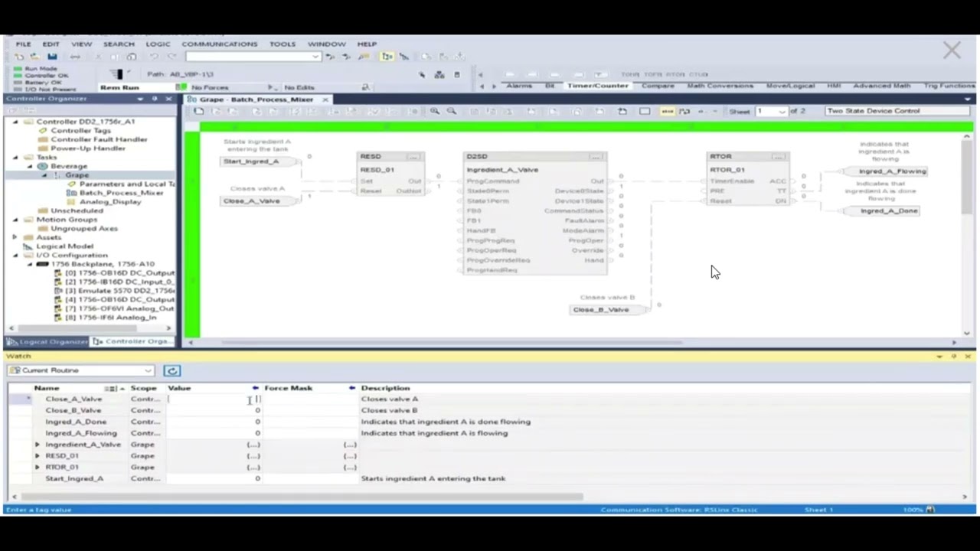Click the Who Active network icon beside path
This screenshot has height=551, width=980.
coord(439,74)
